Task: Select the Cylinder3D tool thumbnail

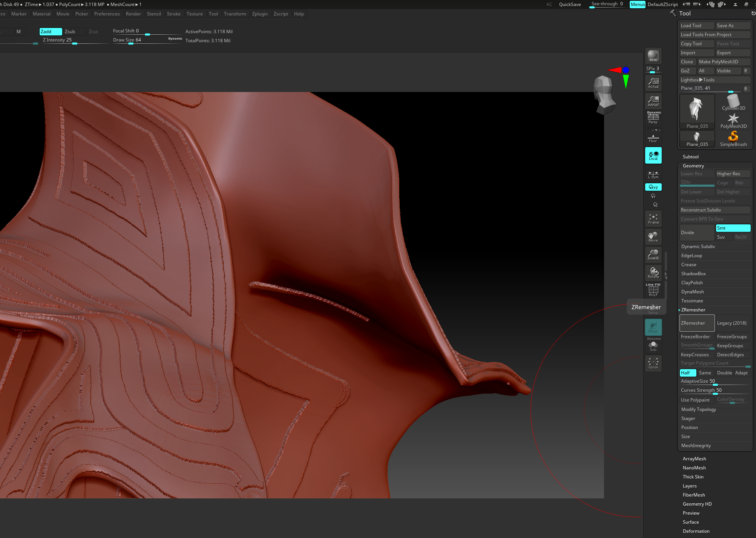Action: (x=733, y=103)
